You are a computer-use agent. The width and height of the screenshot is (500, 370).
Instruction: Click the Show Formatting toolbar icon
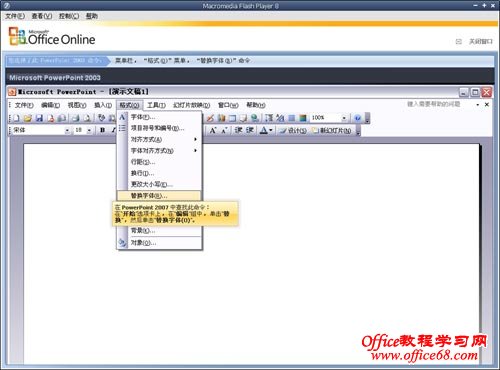pyautogui.click(x=280, y=118)
